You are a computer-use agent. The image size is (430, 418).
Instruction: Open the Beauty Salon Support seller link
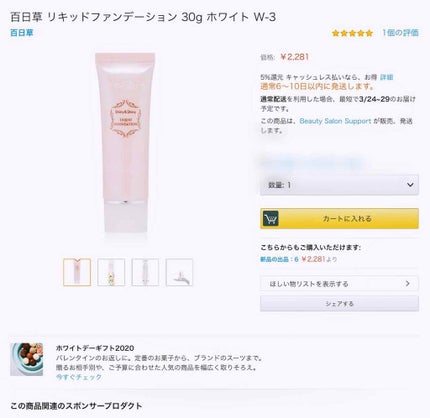coord(335,121)
